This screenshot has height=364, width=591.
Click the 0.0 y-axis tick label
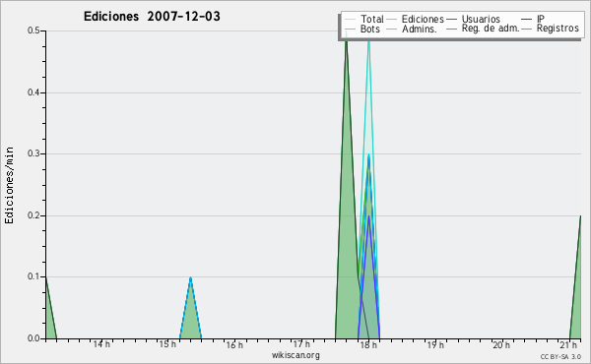[x=34, y=338]
